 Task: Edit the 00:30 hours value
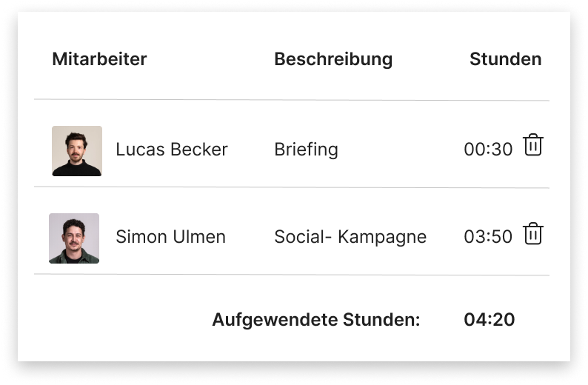(488, 150)
